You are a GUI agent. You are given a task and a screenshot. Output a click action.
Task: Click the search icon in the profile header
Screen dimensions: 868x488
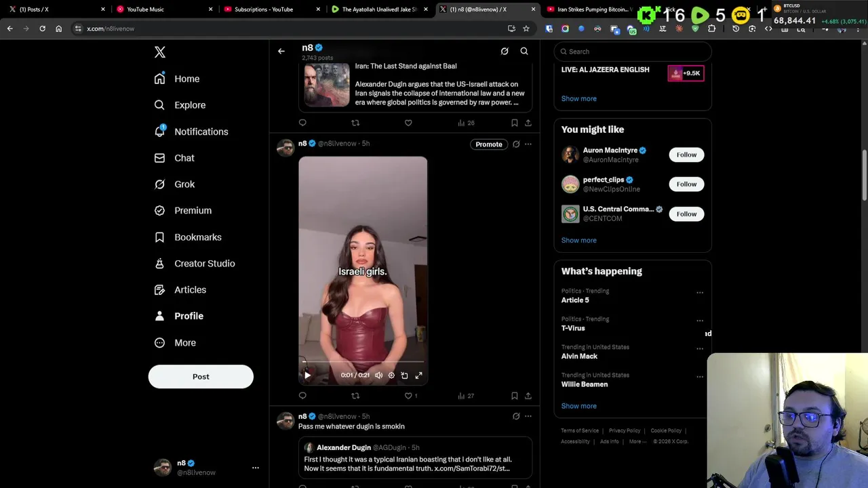pos(524,52)
